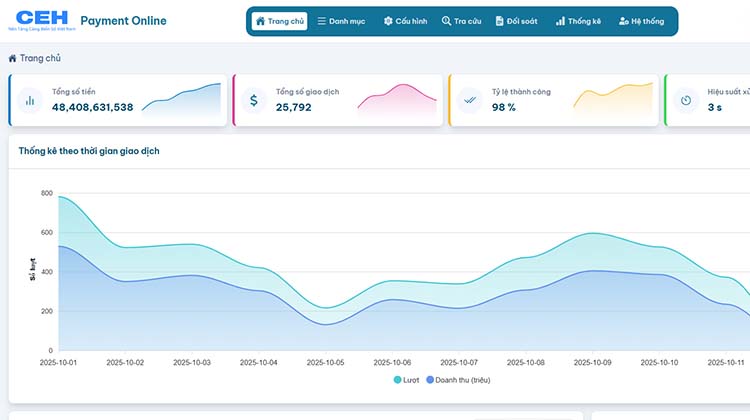This screenshot has width=750, height=420.
Task: Click the Payment Online title link
Action: pyautogui.click(x=123, y=21)
